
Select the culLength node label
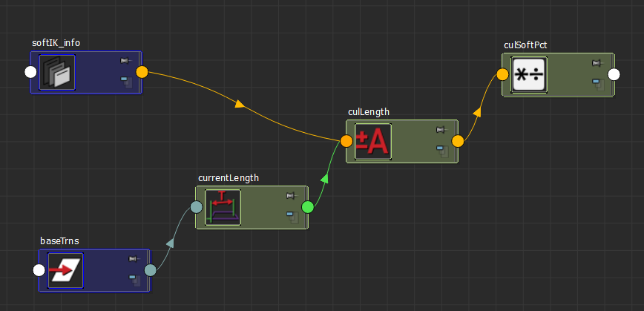coord(369,112)
